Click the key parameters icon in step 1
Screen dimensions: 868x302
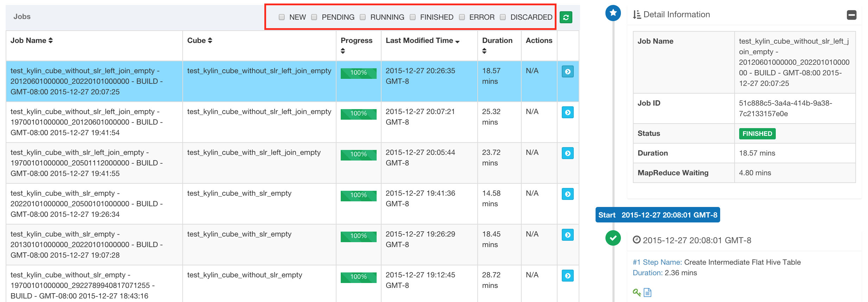(x=636, y=292)
